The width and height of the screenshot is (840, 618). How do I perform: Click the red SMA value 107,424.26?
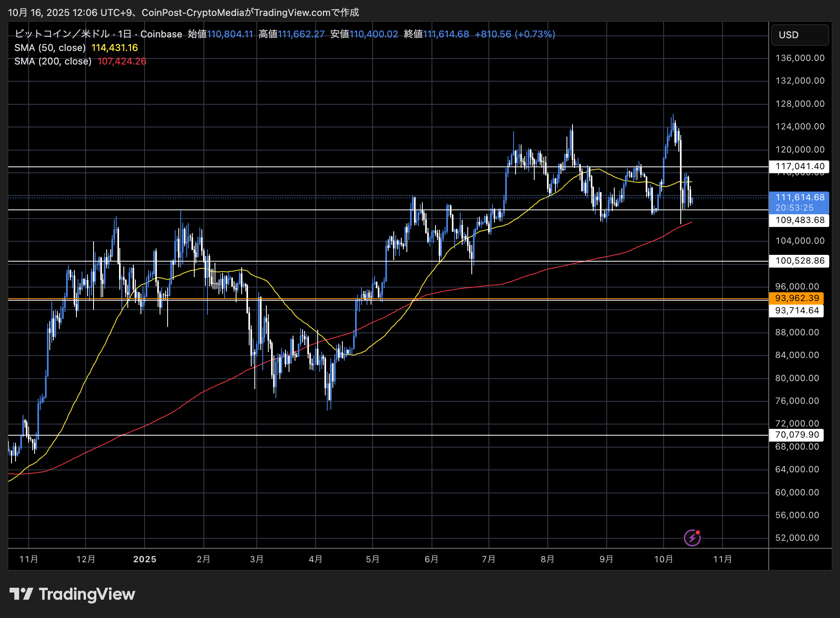(122, 61)
